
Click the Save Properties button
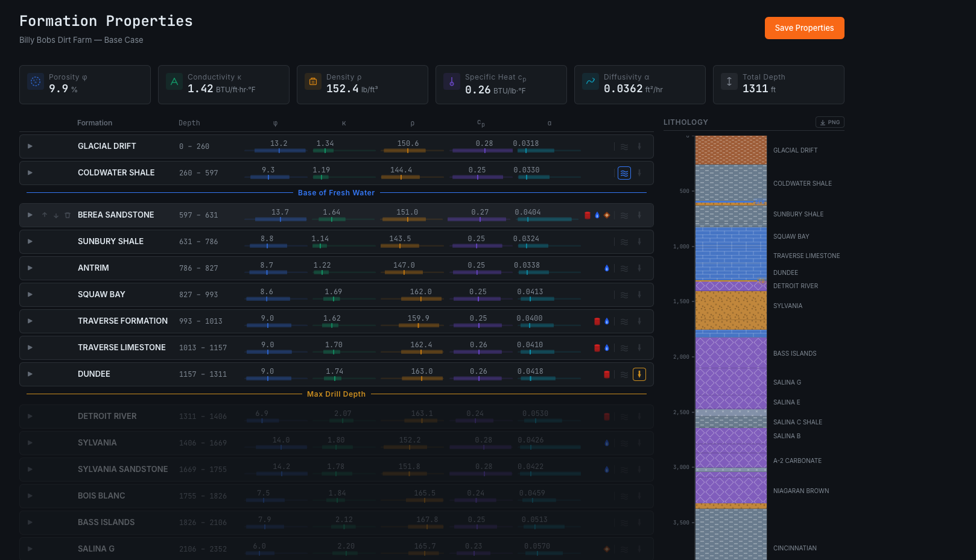pos(804,28)
